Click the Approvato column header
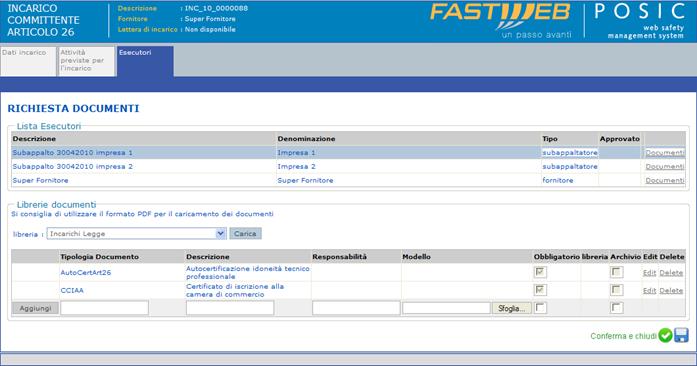Screen dimensions: 697x366 [620, 139]
